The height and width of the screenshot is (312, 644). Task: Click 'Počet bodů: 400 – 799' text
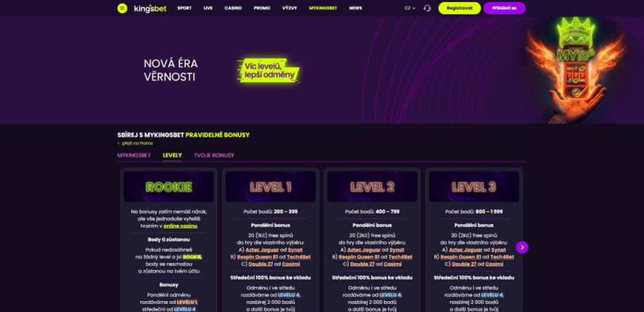(372, 212)
